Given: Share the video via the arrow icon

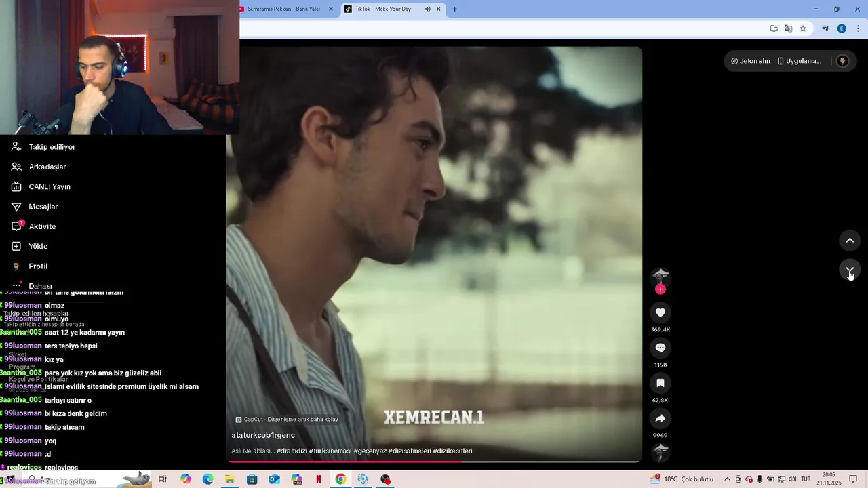Looking at the screenshot, I should coord(660,418).
